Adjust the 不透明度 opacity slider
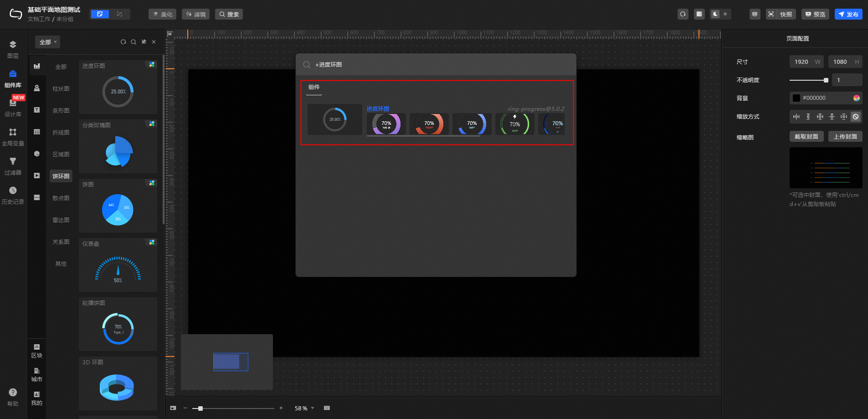 tap(809, 80)
